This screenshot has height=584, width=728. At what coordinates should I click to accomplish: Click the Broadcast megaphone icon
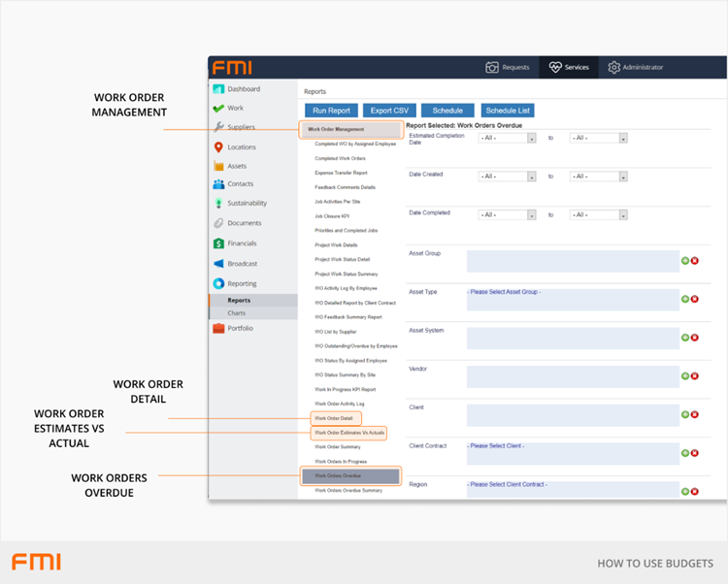click(219, 264)
